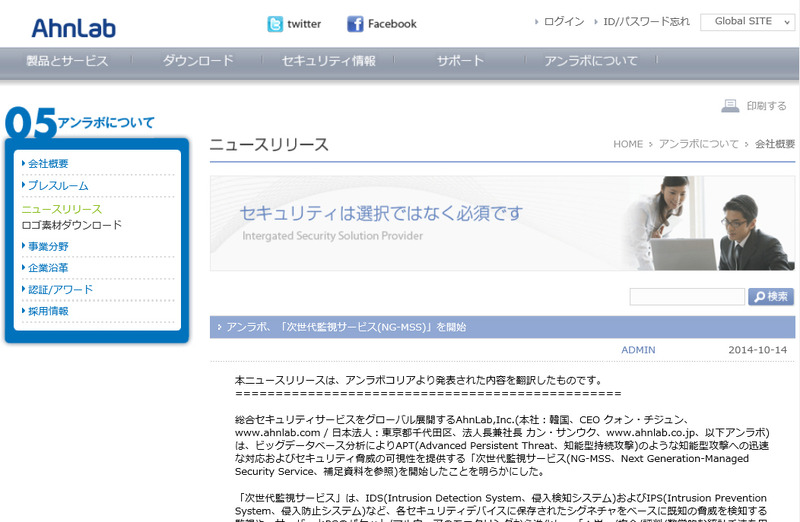This screenshot has width=800, height=522.
Task: Click the magnifier 検索 search button
Action: tap(771, 297)
